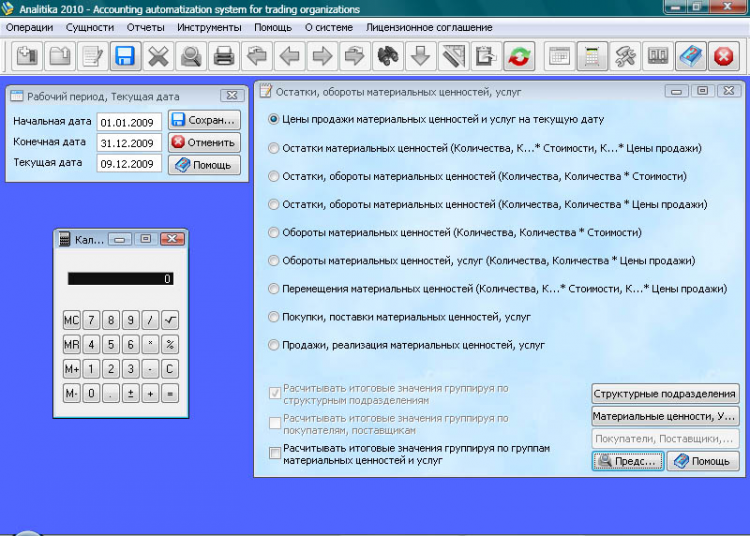Open the Сущности menu
750x536 pixels.
coord(90,28)
